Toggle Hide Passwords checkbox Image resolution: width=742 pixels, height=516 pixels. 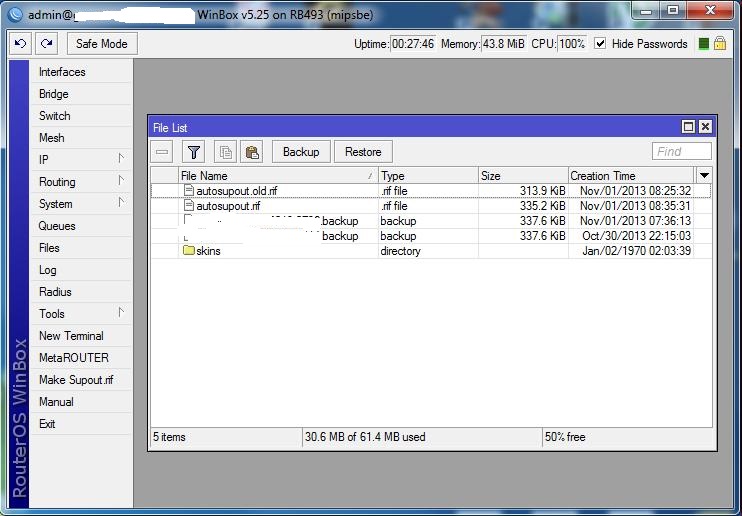click(x=600, y=44)
